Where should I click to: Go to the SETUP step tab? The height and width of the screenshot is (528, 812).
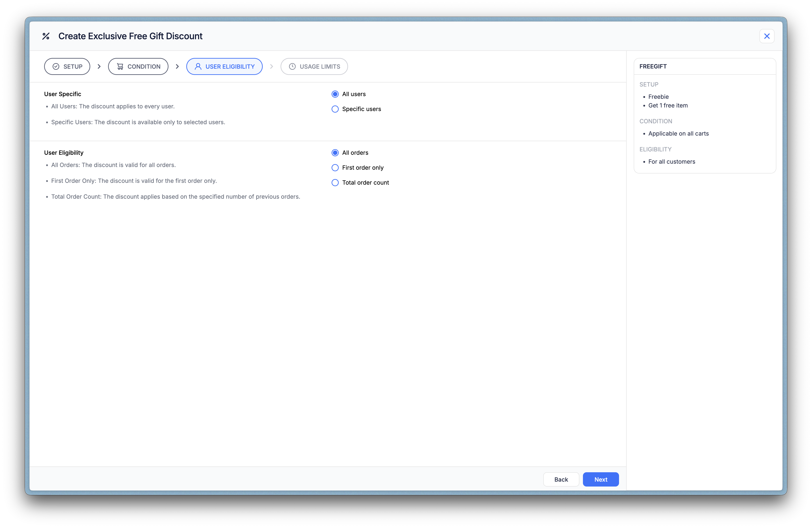67,66
